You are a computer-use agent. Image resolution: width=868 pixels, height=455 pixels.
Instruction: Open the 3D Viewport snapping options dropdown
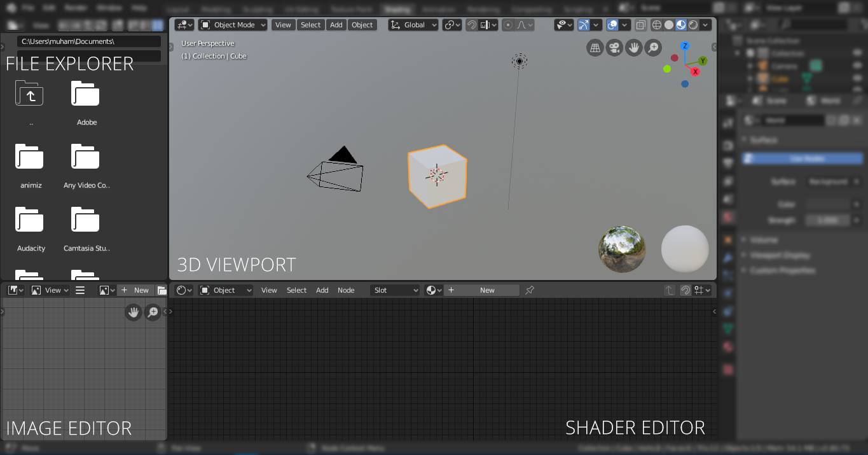pos(488,25)
